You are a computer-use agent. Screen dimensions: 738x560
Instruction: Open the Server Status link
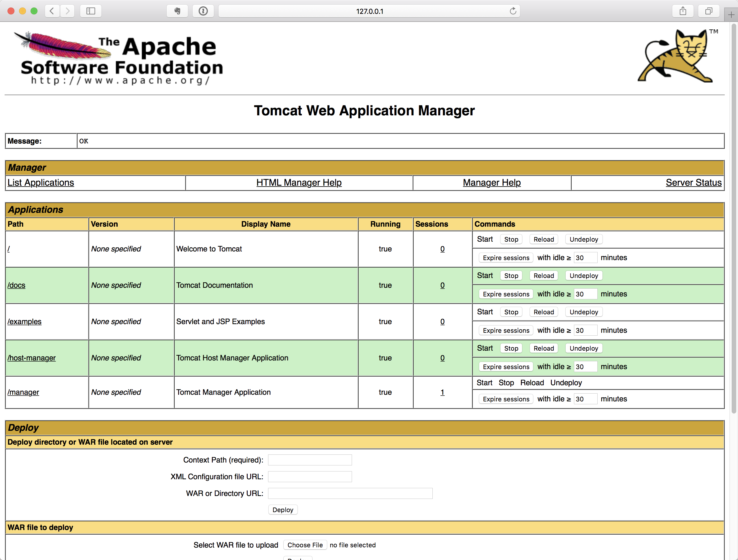pyautogui.click(x=693, y=183)
